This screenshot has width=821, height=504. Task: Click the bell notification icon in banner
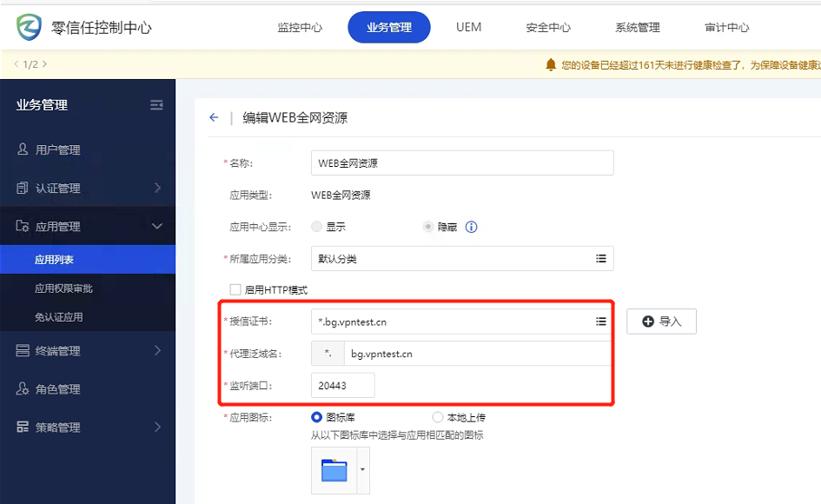550,64
